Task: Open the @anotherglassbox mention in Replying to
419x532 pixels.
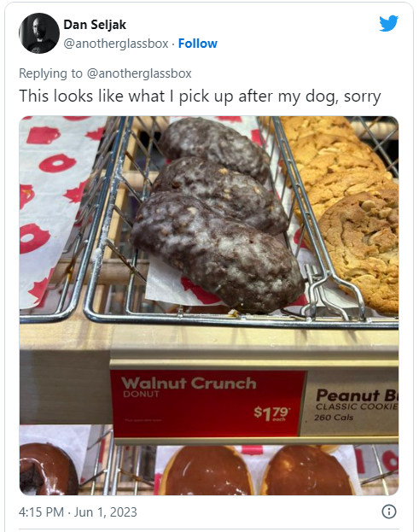Action: (x=139, y=73)
